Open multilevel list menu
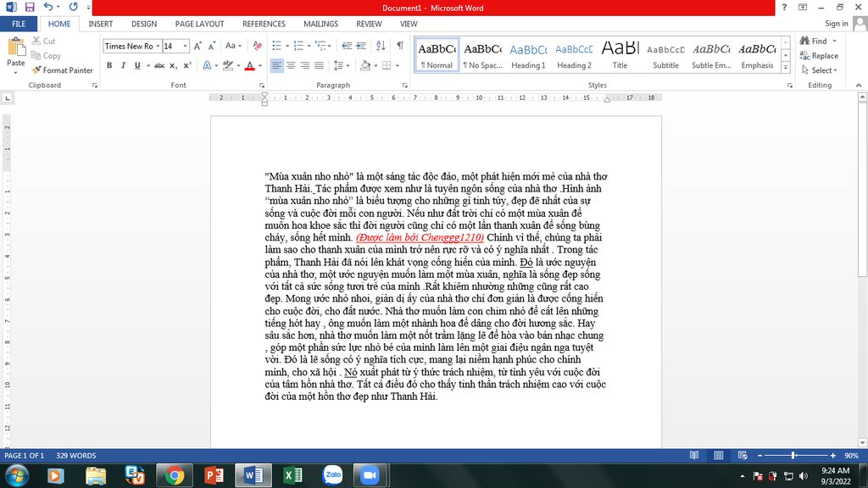Image resolution: width=868 pixels, height=488 pixels. point(323,46)
